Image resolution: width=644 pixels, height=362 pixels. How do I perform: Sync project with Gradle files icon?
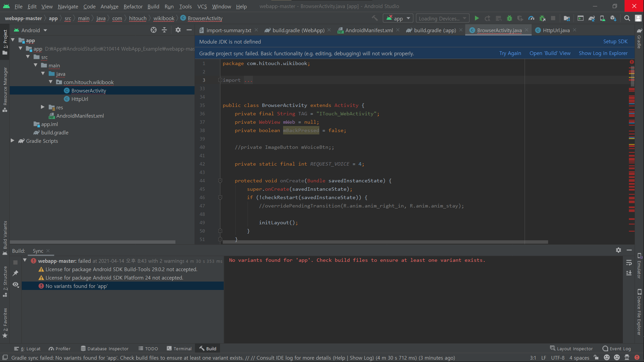(592, 18)
